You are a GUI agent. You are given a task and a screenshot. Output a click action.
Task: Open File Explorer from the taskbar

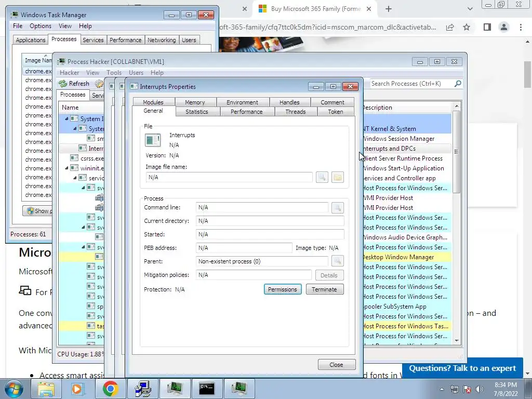[46, 389]
